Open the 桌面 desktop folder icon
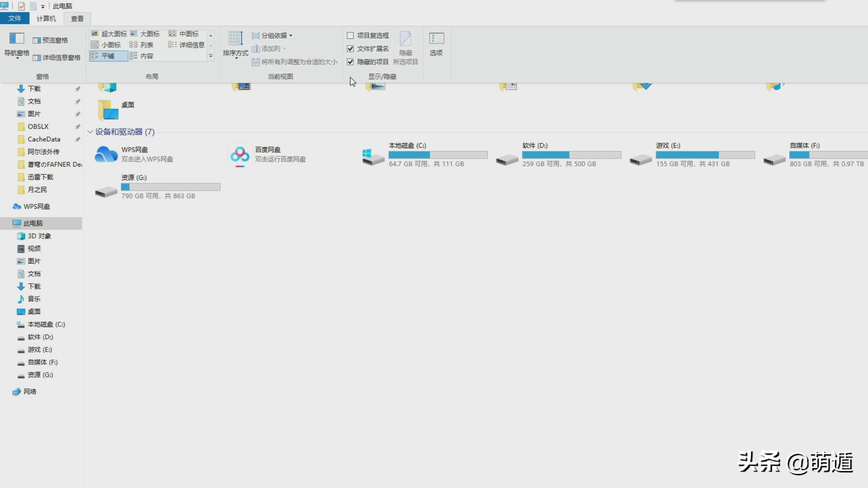The image size is (868, 488). (108, 110)
